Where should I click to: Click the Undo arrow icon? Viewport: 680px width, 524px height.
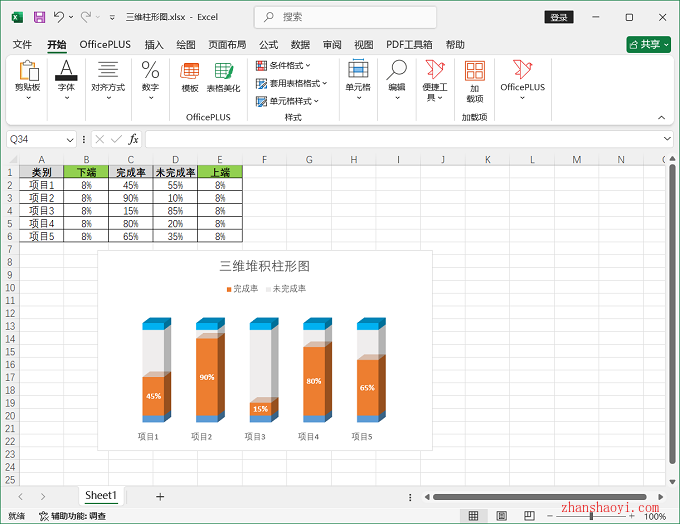pos(59,17)
